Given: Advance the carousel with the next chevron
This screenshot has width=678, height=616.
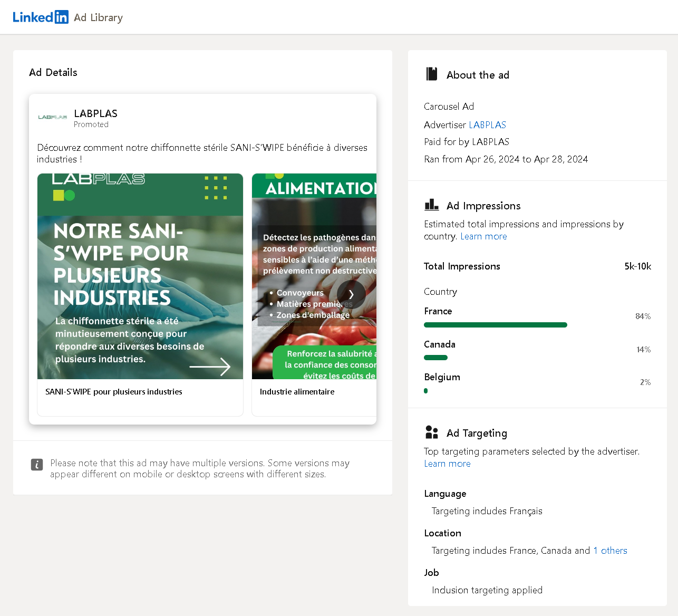Looking at the screenshot, I should [351, 294].
